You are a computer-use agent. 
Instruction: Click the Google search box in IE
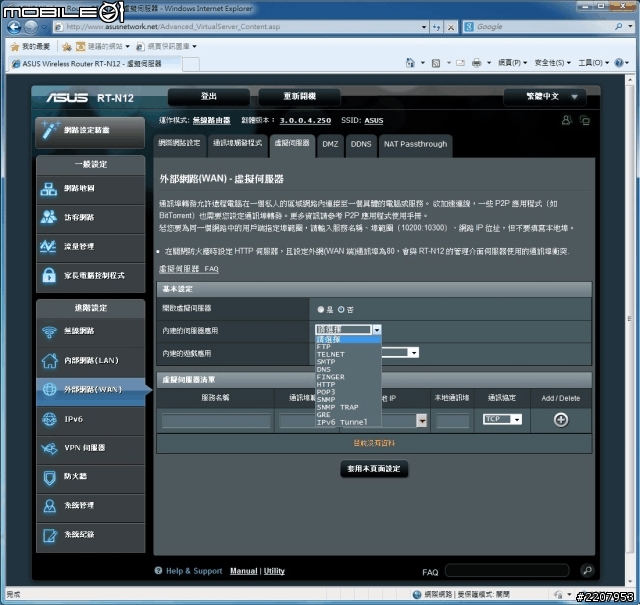(x=543, y=27)
